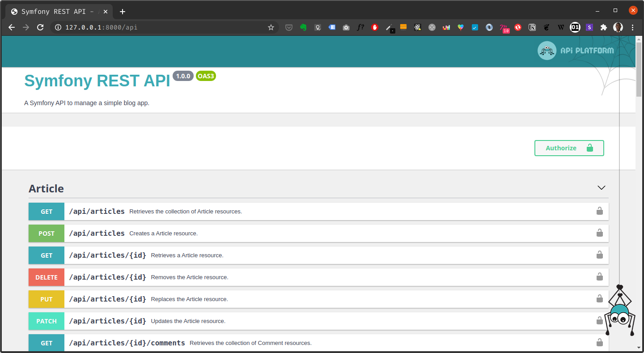644x353 pixels.
Task: Open the Evernote extension
Action: [x=303, y=27]
